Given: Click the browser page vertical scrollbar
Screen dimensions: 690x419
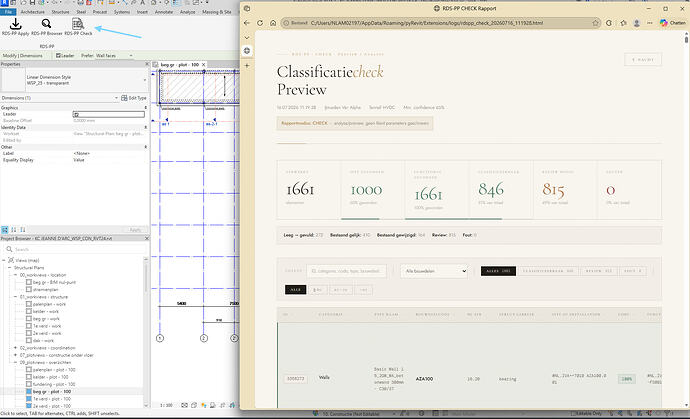Looking at the screenshot, I should click(x=686, y=220).
